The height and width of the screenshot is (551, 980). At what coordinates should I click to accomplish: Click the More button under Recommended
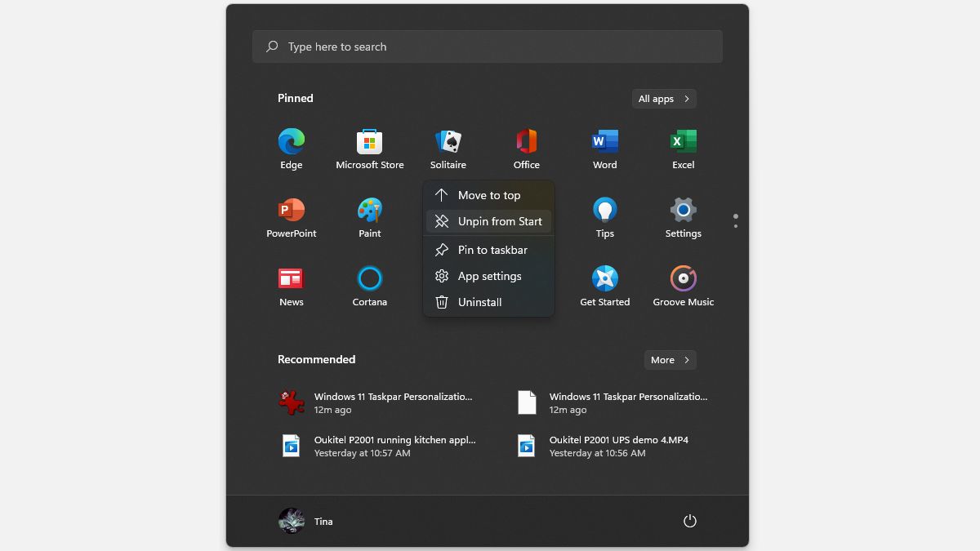tap(670, 360)
